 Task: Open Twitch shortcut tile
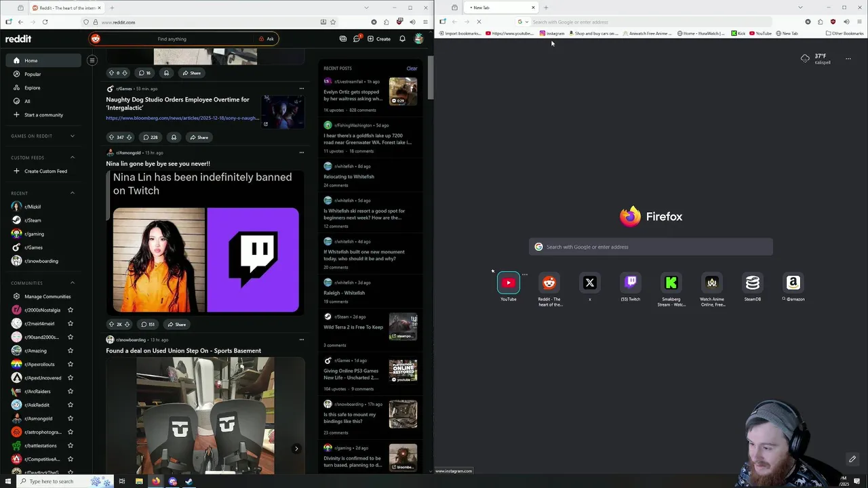coord(631,283)
